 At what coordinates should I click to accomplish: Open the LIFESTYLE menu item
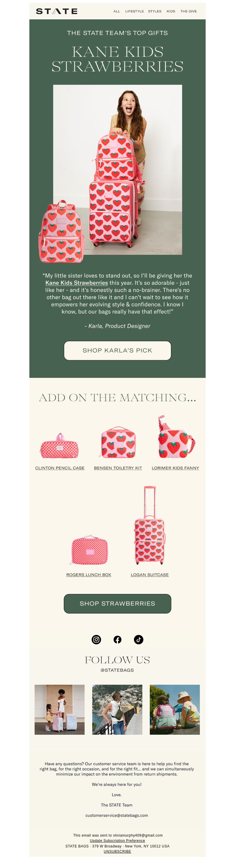[x=135, y=11]
